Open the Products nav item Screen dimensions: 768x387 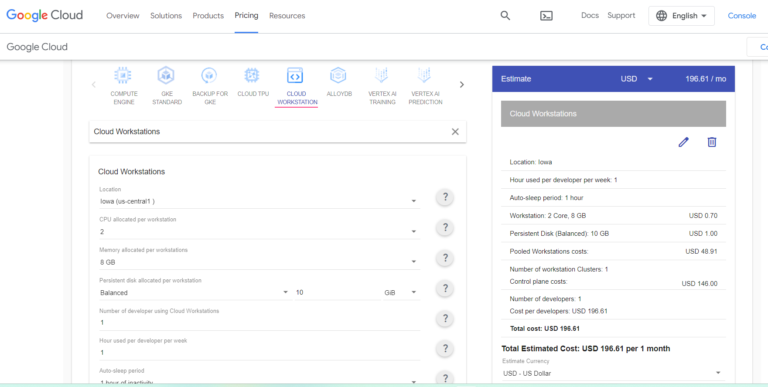208,16
